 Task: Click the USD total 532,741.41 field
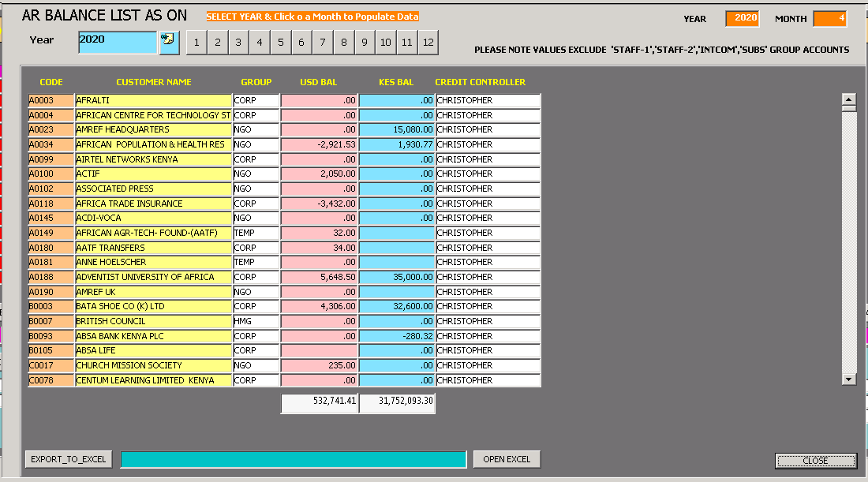tap(320, 403)
